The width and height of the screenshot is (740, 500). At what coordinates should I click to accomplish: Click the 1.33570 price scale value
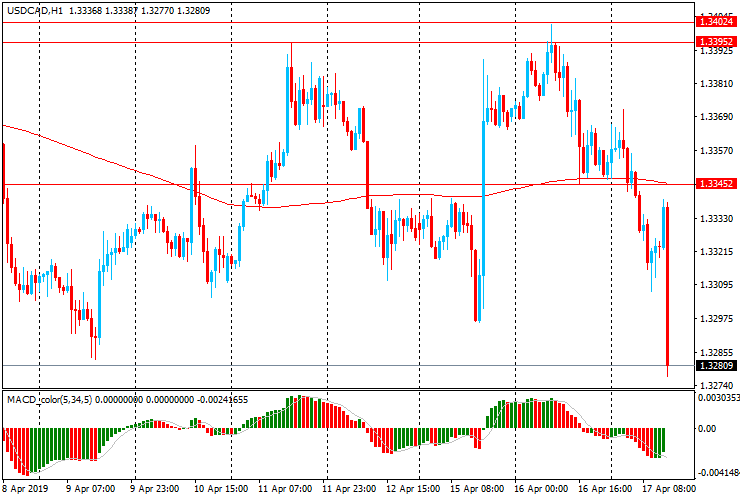pyautogui.click(x=716, y=151)
